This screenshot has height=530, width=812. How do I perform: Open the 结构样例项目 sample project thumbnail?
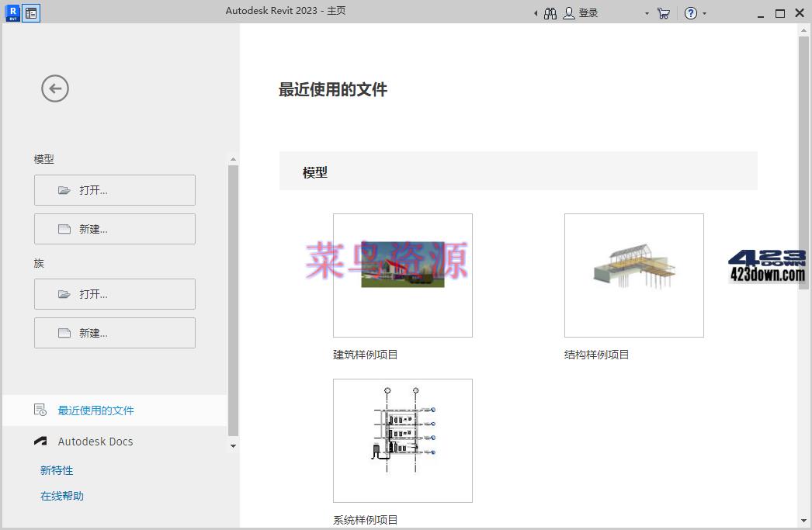tap(634, 275)
